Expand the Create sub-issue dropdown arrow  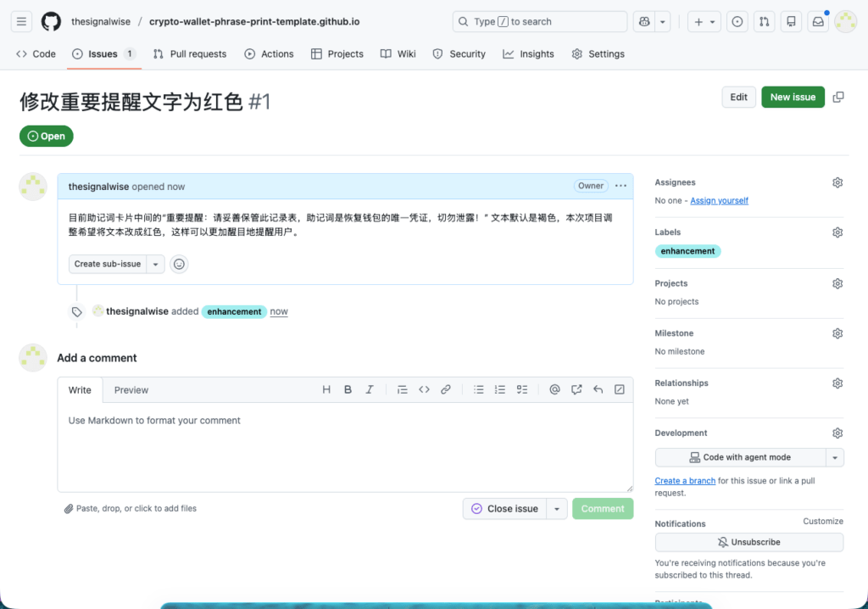156,264
